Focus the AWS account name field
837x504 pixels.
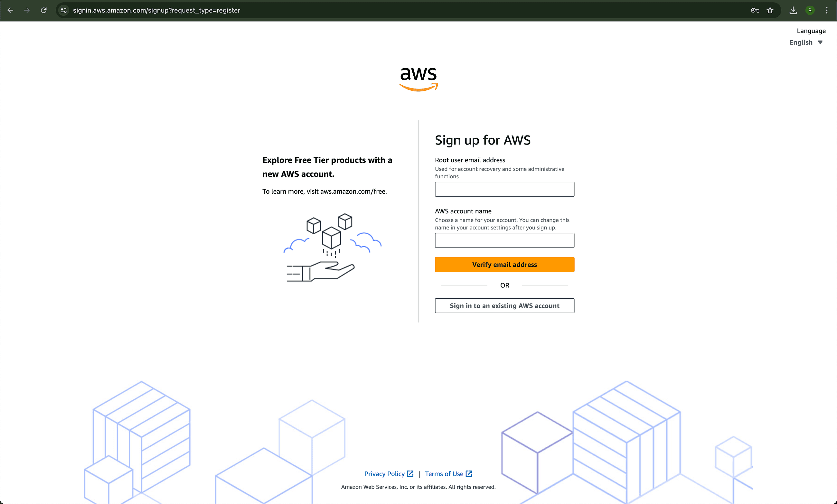[x=504, y=240]
